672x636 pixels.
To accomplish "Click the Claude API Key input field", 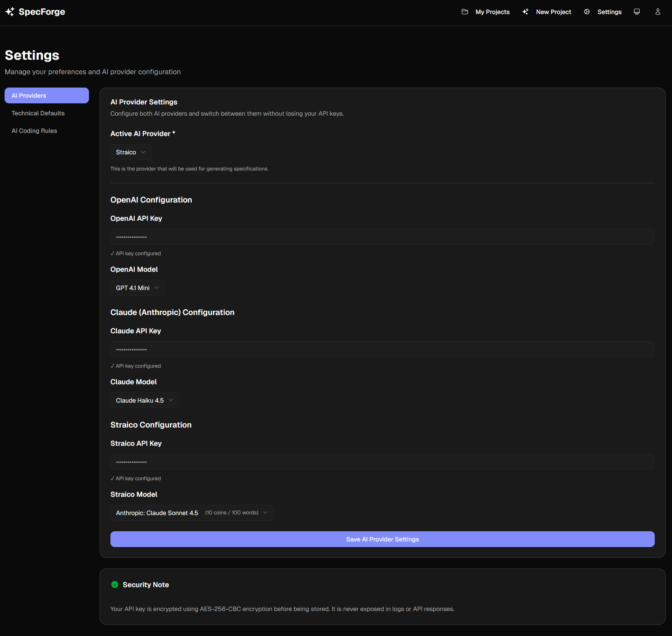I will tap(382, 349).
